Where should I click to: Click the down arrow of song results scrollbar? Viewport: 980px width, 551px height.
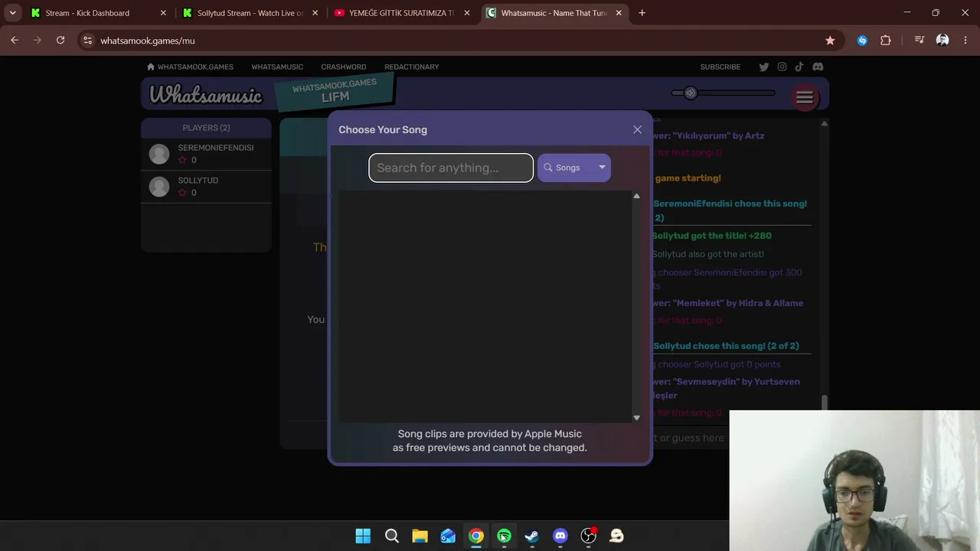pos(636,418)
